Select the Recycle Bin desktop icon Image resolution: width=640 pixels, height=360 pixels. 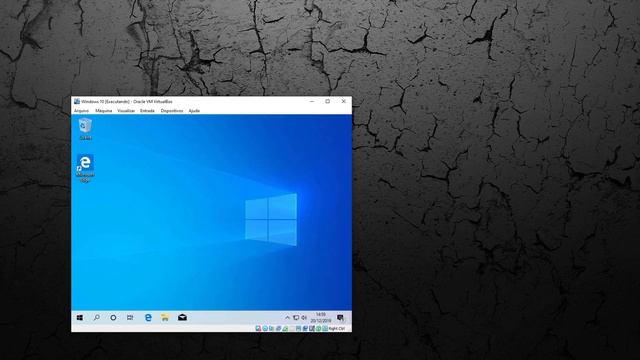coord(85,129)
